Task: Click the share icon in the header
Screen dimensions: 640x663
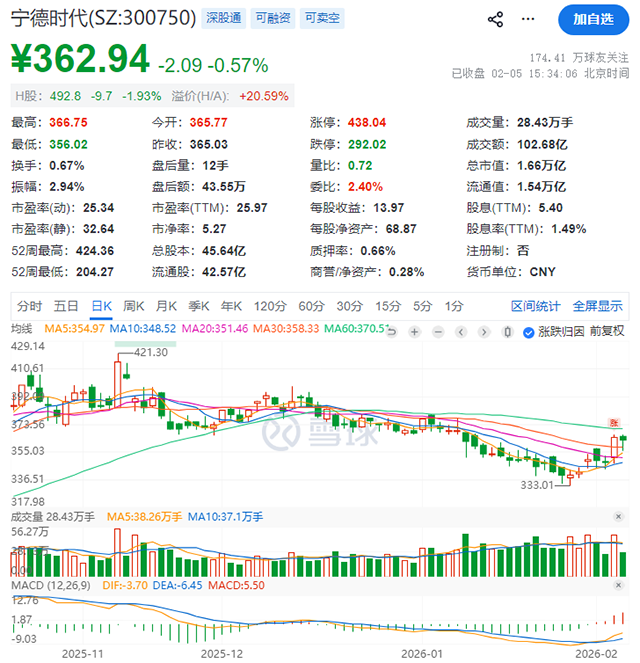Action: 495,19
